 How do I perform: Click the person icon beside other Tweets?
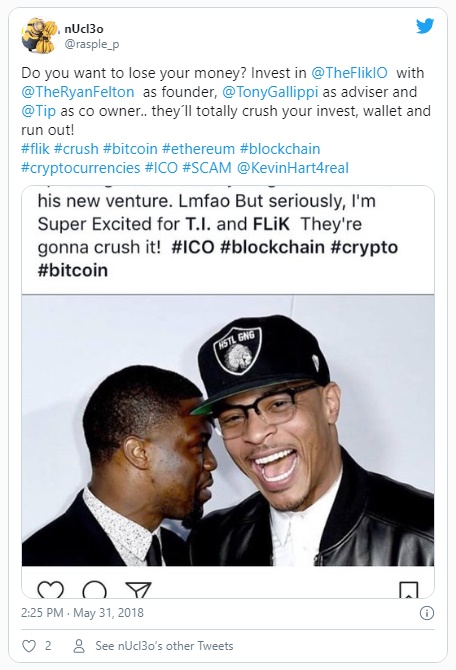click(x=79, y=646)
